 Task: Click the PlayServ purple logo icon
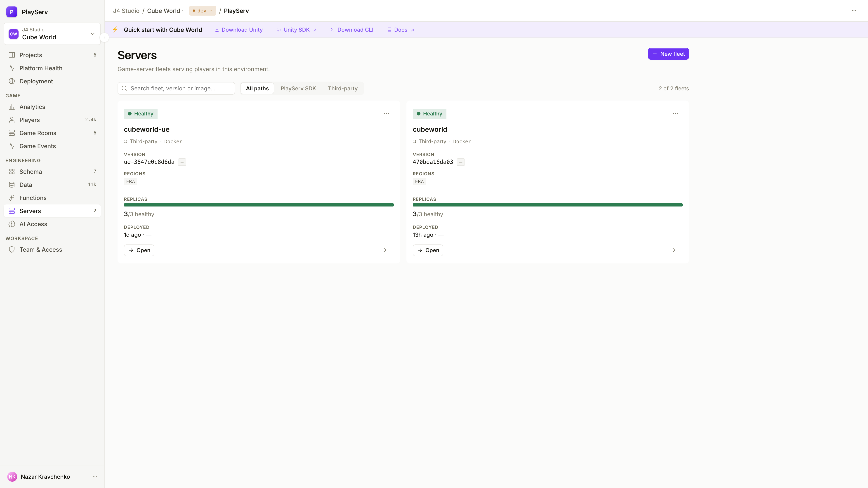(x=12, y=12)
